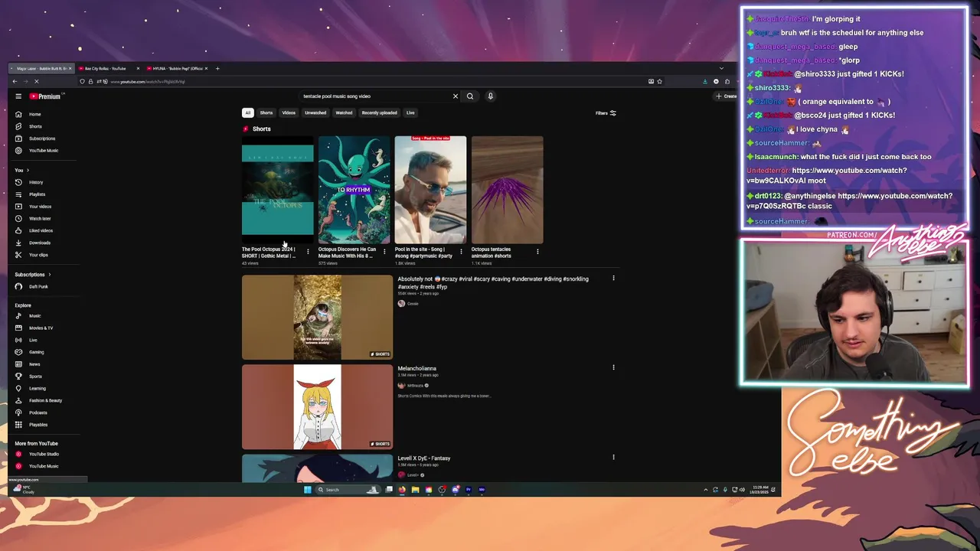
Task: Click the Windows taskbar Search box
Action: (x=348, y=490)
